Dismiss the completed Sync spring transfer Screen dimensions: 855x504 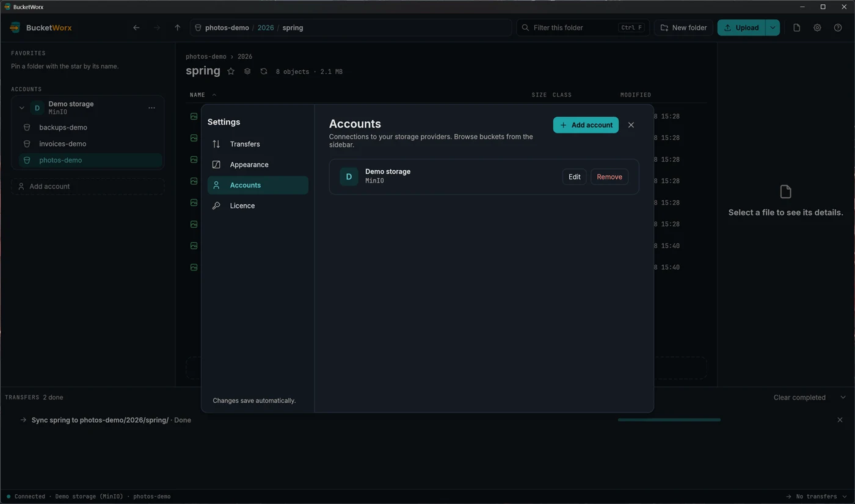click(x=840, y=420)
